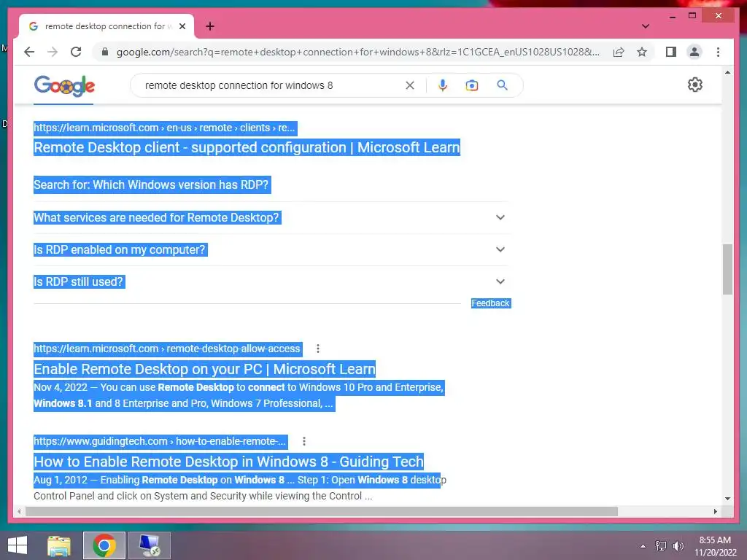The width and height of the screenshot is (747, 560).
Task: Click the scroll up arrow on page
Action: click(x=727, y=72)
